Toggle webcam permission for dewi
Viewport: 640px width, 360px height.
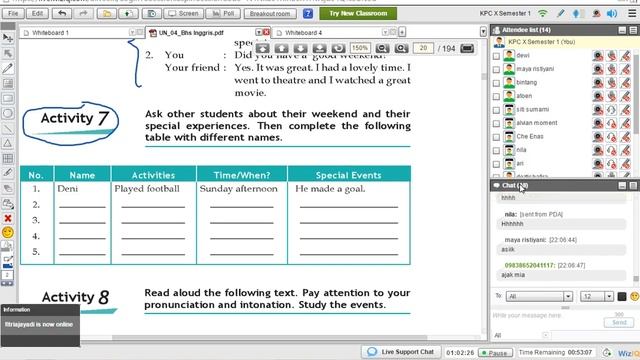(598, 56)
